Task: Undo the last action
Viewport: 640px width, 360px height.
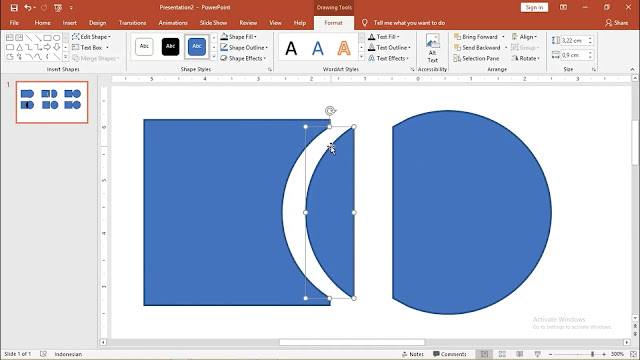Action: (x=28, y=7)
